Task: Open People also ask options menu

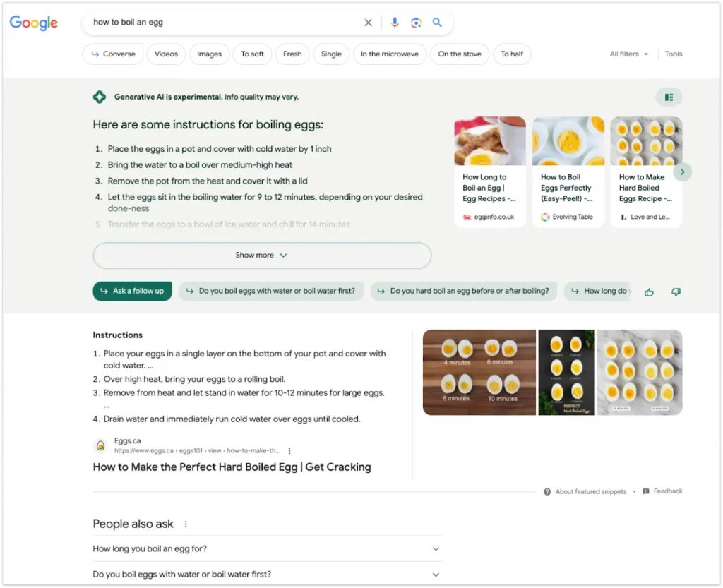Action: (x=186, y=524)
